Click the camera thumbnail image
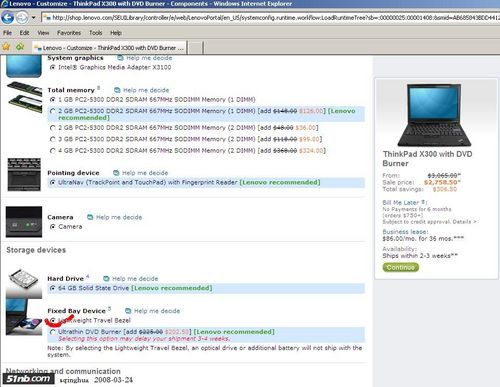Screen dimensions: 500x387 (x=24, y=222)
